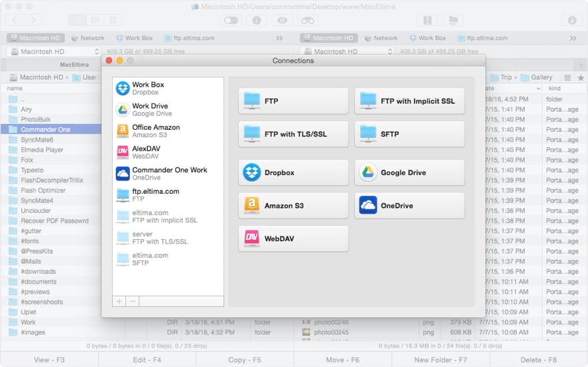The width and height of the screenshot is (588, 367).
Task: Click the rightmost info toolbar icon
Action: (x=572, y=20)
